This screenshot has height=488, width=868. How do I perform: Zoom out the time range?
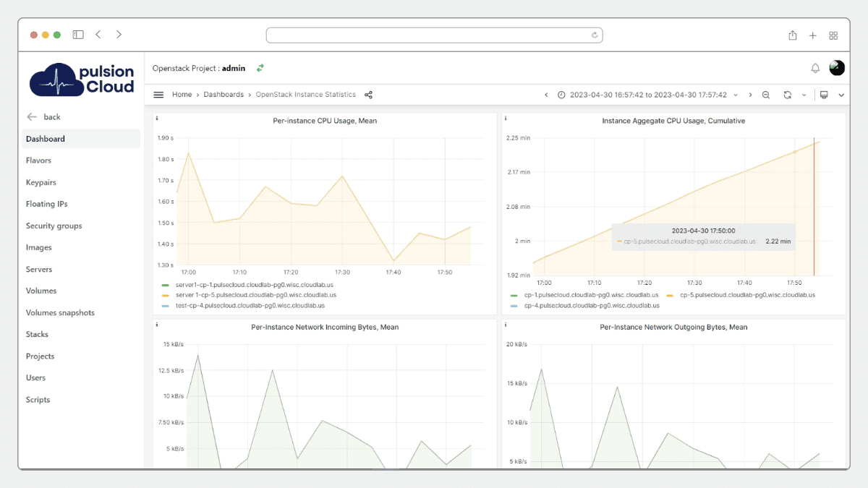click(x=766, y=95)
